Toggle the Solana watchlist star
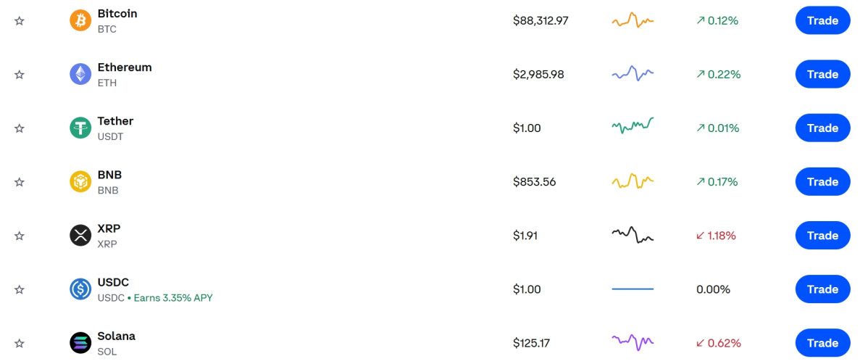Image resolution: width=868 pixels, height=364 pixels. point(20,343)
